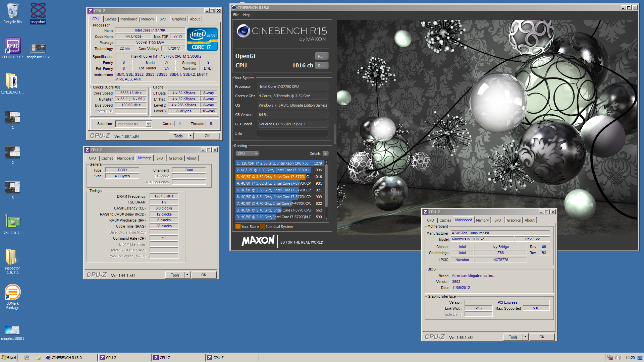Click the ranking list scrollbar down arrow

326,219
